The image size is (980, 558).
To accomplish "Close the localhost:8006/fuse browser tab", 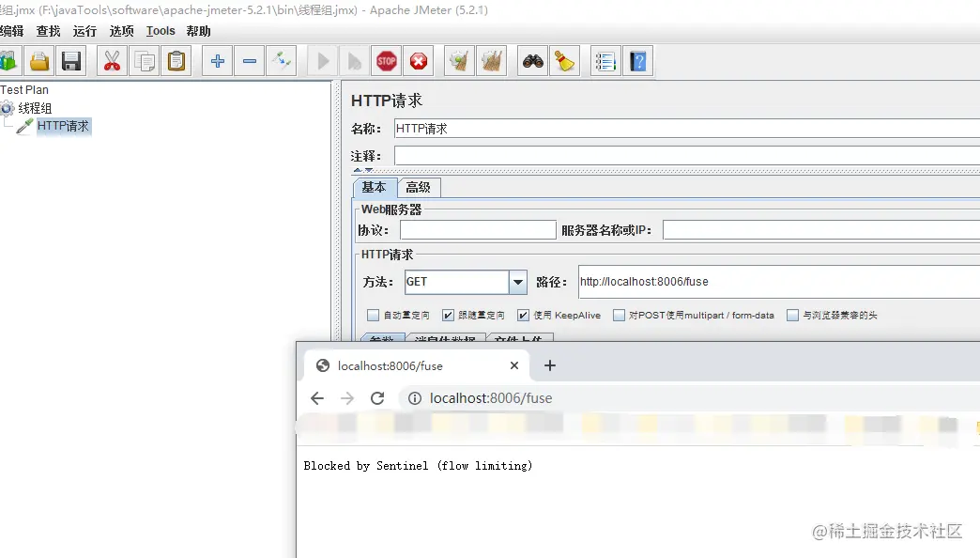I will [514, 365].
